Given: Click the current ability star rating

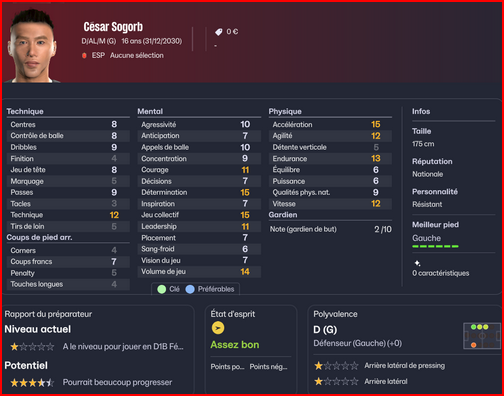Looking at the screenshot, I should 32,347.
